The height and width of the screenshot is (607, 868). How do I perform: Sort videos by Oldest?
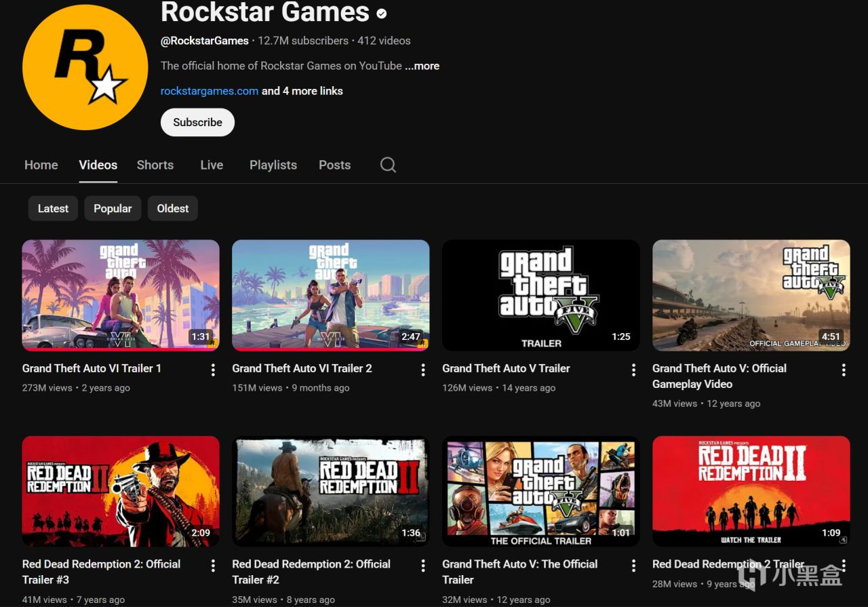coord(173,208)
